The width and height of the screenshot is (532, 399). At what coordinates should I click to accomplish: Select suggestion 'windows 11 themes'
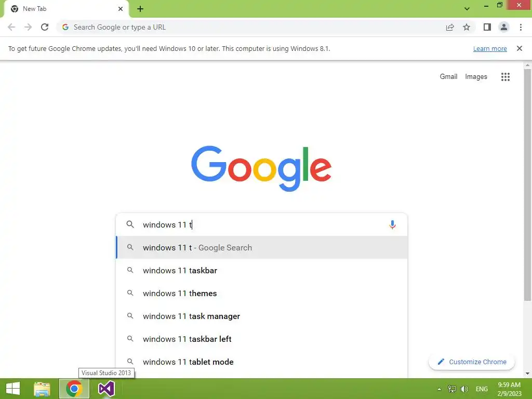point(262,293)
